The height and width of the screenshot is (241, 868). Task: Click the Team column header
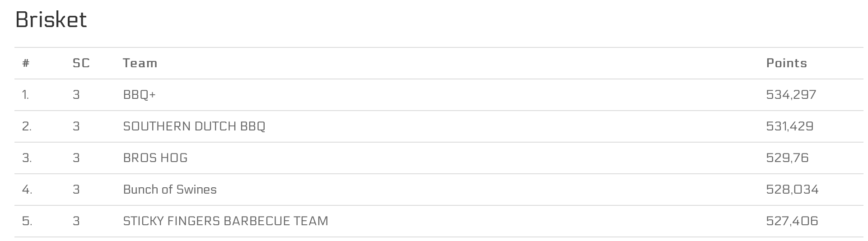(x=140, y=63)
